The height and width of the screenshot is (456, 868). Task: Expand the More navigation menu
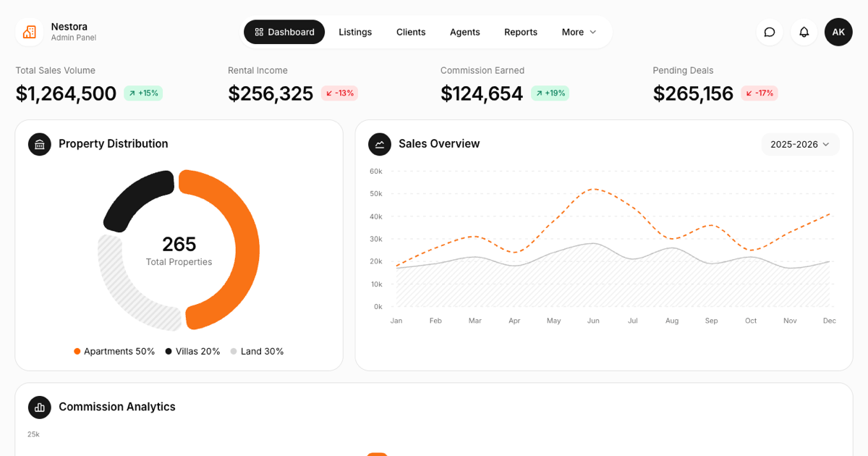click(579, 32)
